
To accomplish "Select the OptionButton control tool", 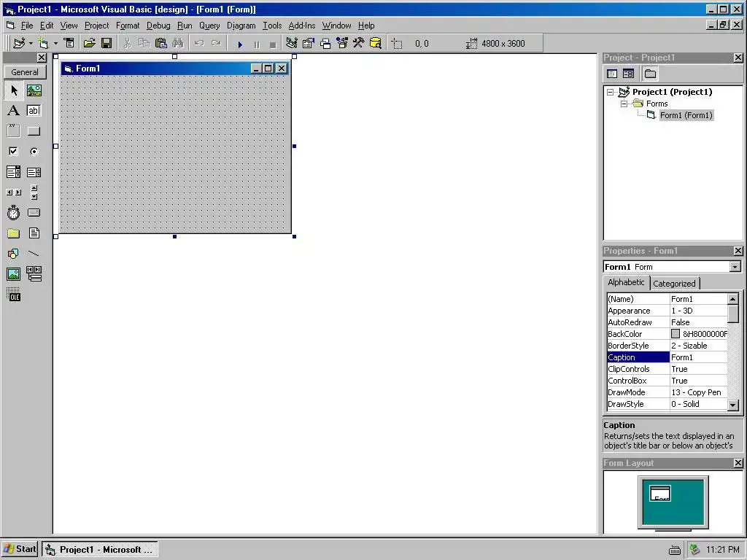I will point(34,152).
